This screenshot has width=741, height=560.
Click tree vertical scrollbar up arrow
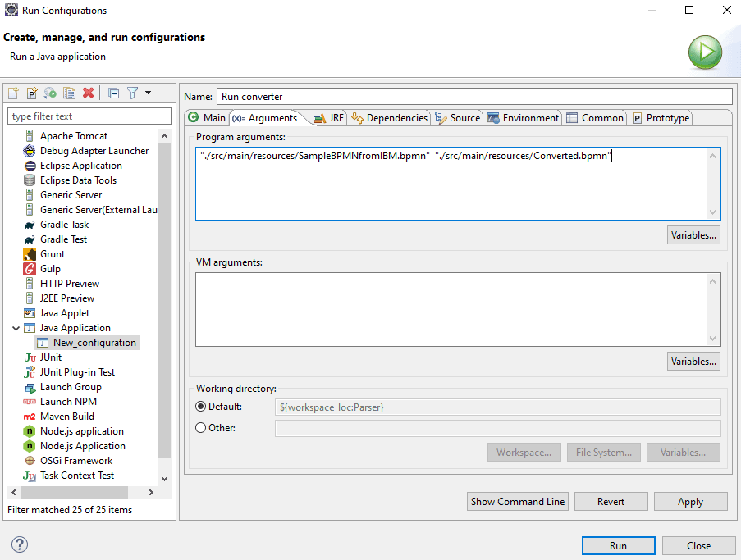[164, 136]
